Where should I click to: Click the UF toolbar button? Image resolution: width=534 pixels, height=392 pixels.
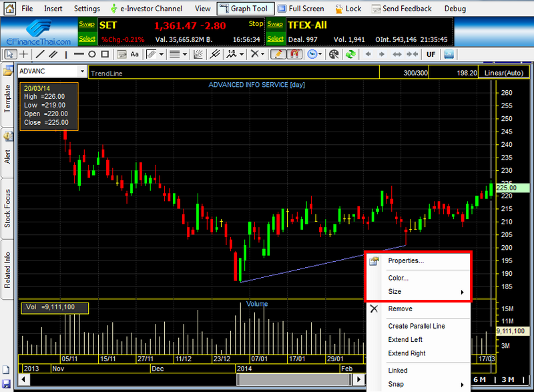(431, 54)
